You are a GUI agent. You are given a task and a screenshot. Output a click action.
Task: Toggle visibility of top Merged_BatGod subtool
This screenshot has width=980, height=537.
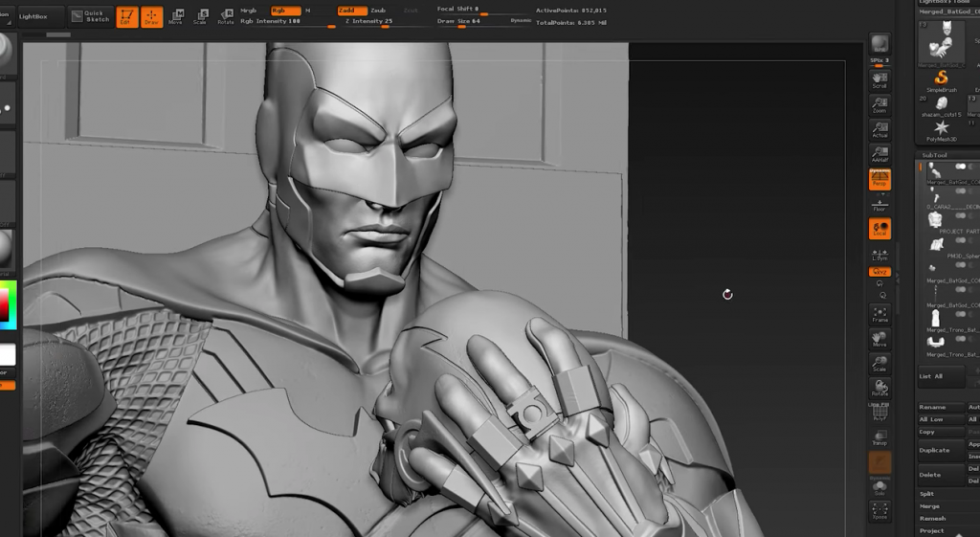coord(961,167)
